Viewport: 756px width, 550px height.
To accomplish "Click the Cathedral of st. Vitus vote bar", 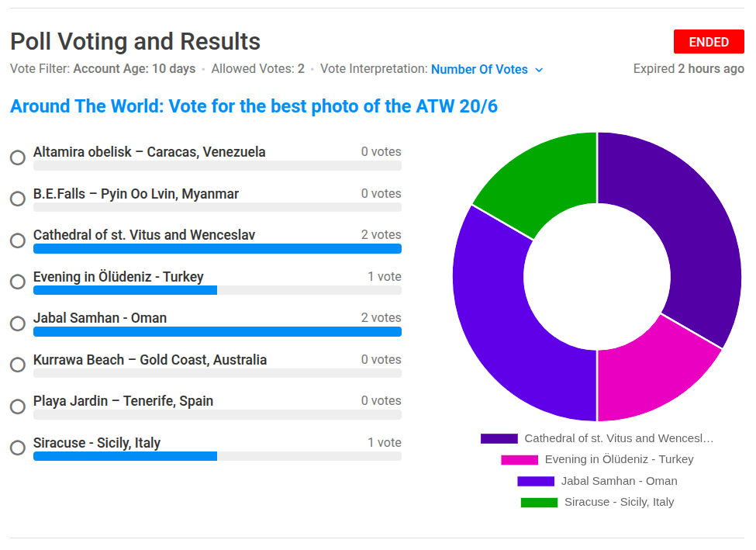I will (217, 249).
